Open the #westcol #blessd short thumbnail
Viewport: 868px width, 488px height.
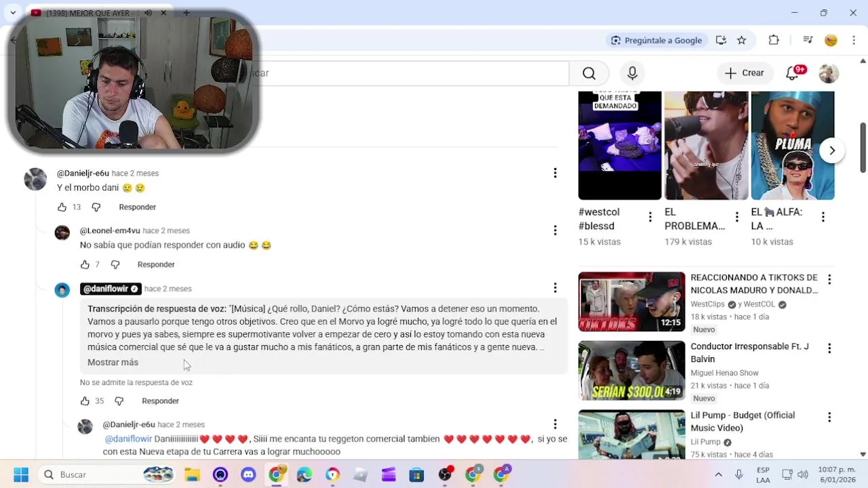tap(620, 146)
